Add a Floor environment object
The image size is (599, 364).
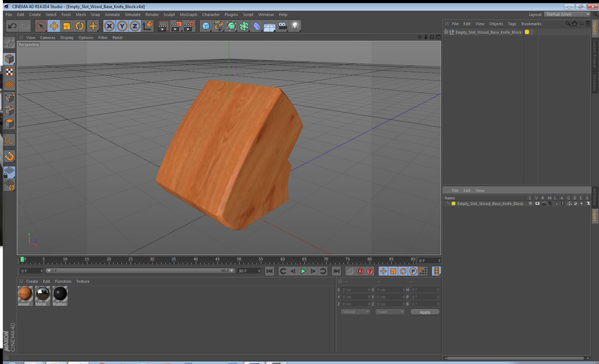click(270, 27)
